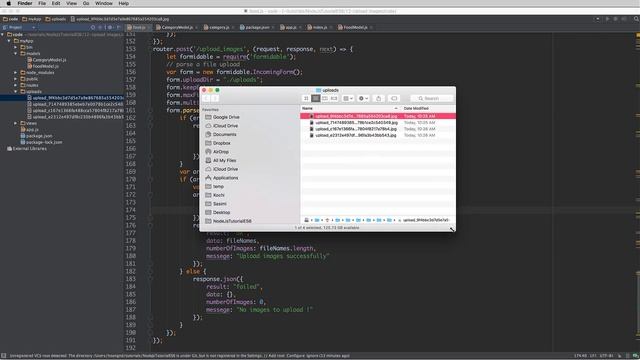
Task: Open the File menu
Action: [x=42, y=3]
